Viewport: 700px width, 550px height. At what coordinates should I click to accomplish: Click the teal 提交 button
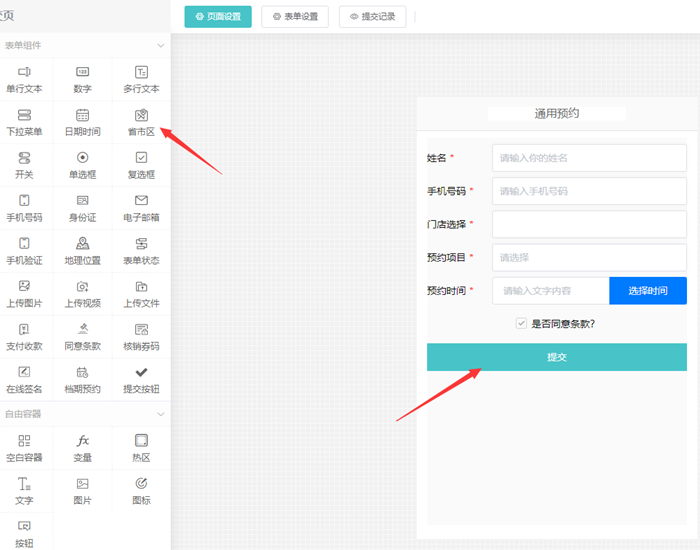pyautogui.click(x=556, y=357)
